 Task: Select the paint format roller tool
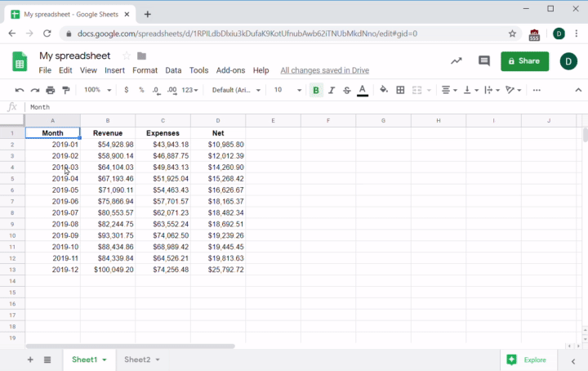[65, 90]
